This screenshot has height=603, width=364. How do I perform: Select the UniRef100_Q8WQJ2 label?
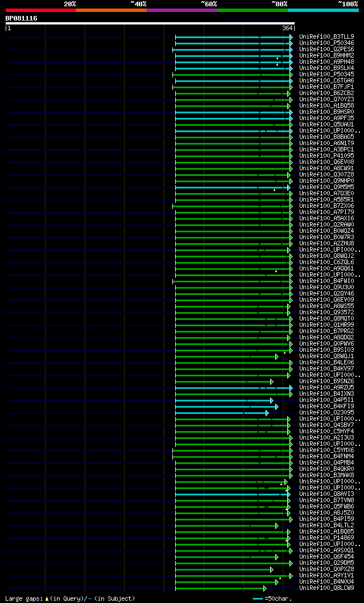click(x=327, y=256)
